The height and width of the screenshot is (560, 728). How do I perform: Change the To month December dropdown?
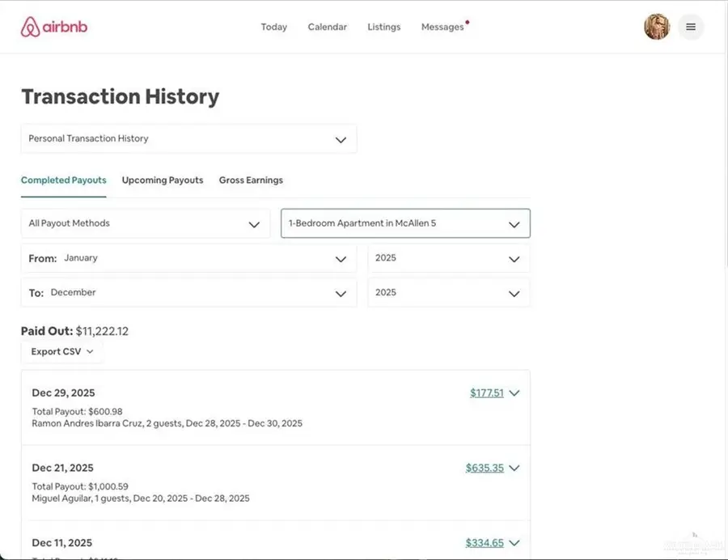(x=188, y=293)
